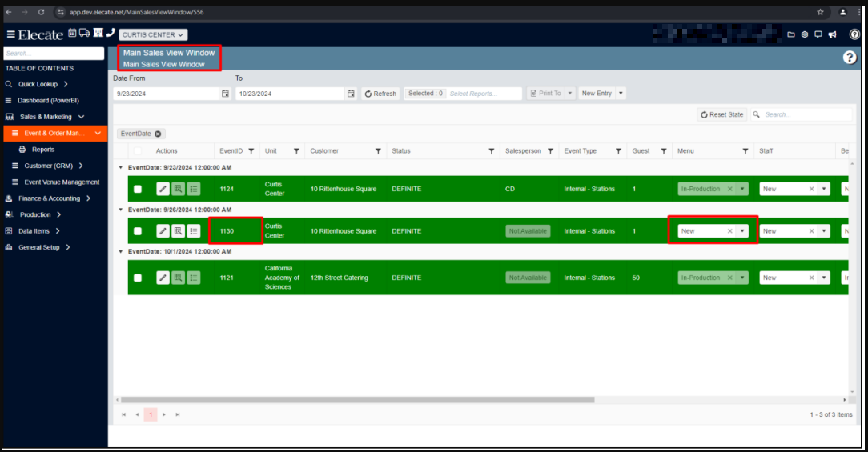
Task: Click the edit pencil icon for event 1124
Action: (163, 189)
